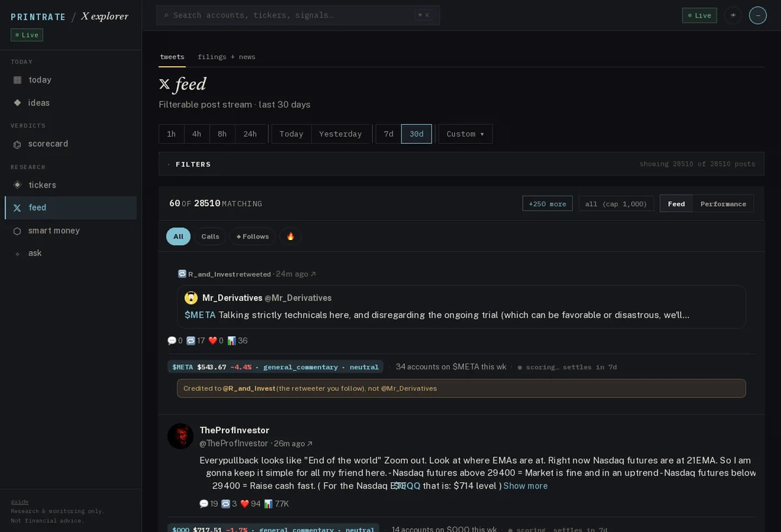Click the 'X explorer' header title
This screenshot has width=781, height=532.
[x=105, y=16]
